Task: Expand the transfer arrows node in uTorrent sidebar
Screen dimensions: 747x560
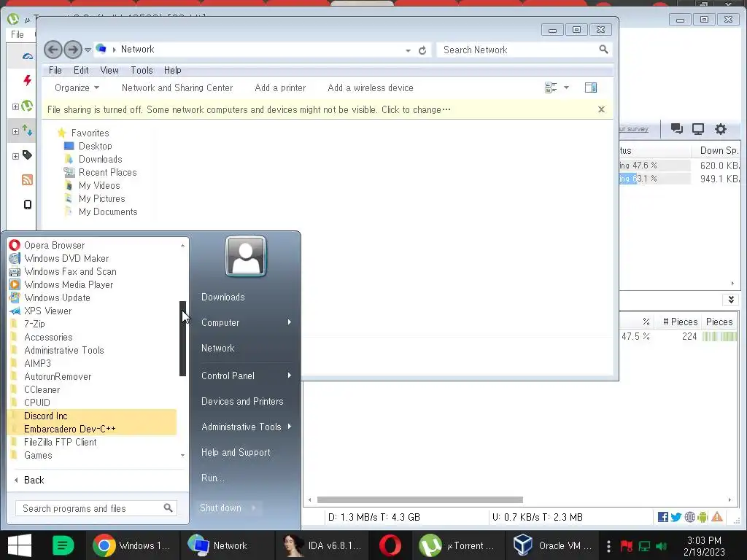Action: click(15, 131)
